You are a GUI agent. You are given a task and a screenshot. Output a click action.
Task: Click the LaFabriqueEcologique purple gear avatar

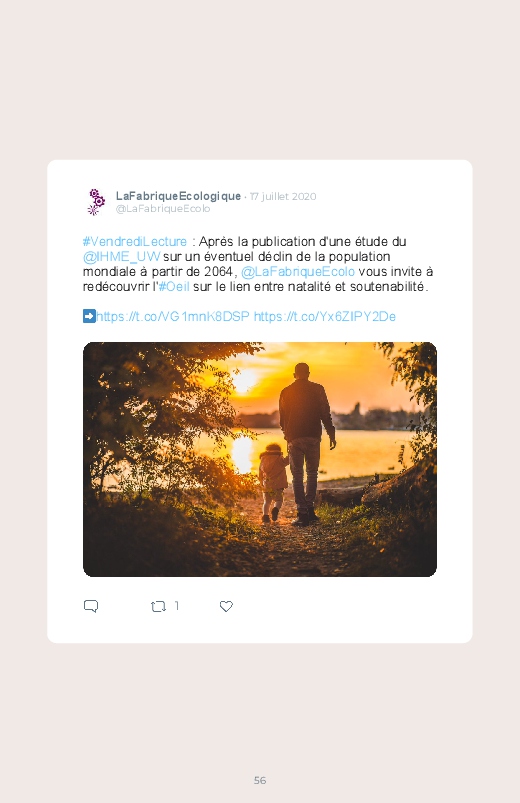click(96, 202)
